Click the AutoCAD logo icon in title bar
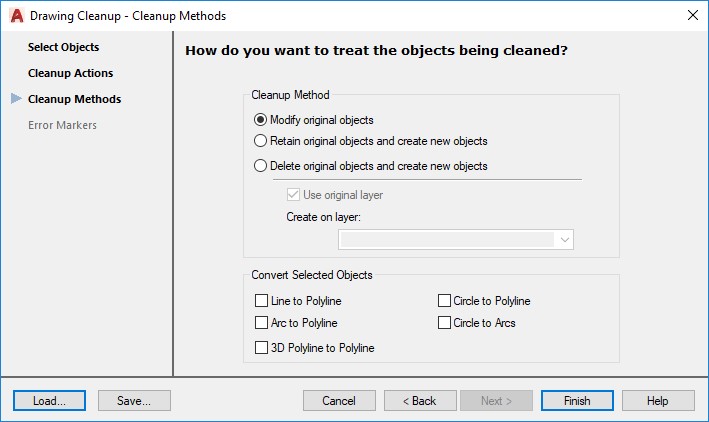 [16, 15]
